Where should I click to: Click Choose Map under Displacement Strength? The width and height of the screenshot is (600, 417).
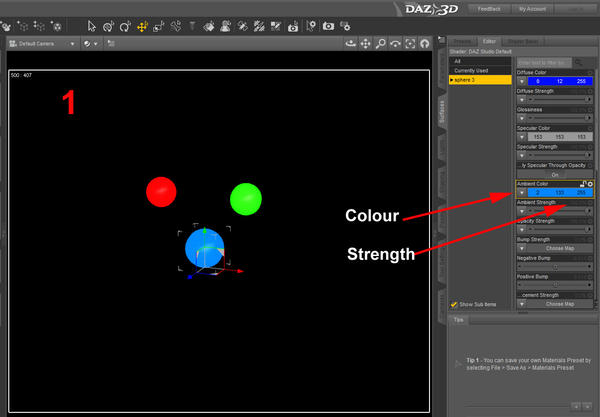coord(560,304)
